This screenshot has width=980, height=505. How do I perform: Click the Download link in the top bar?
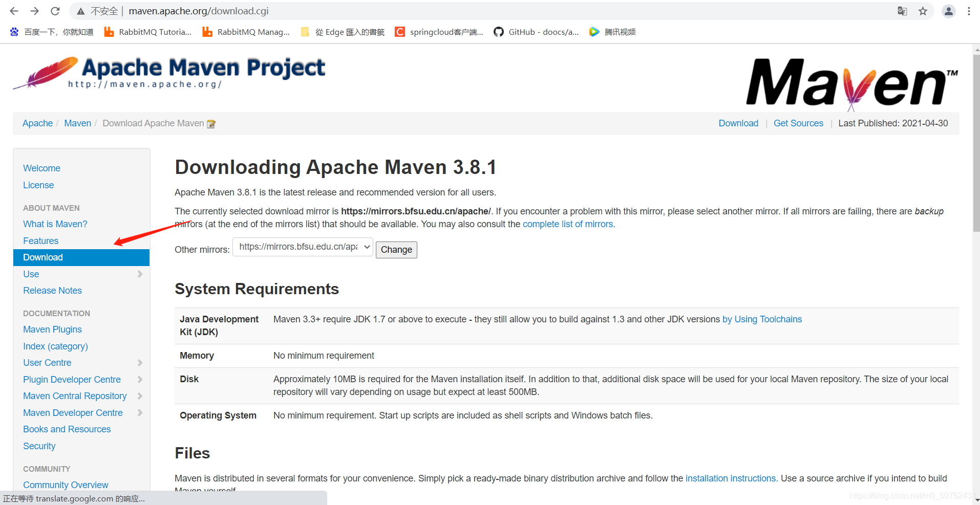[738, 123]
